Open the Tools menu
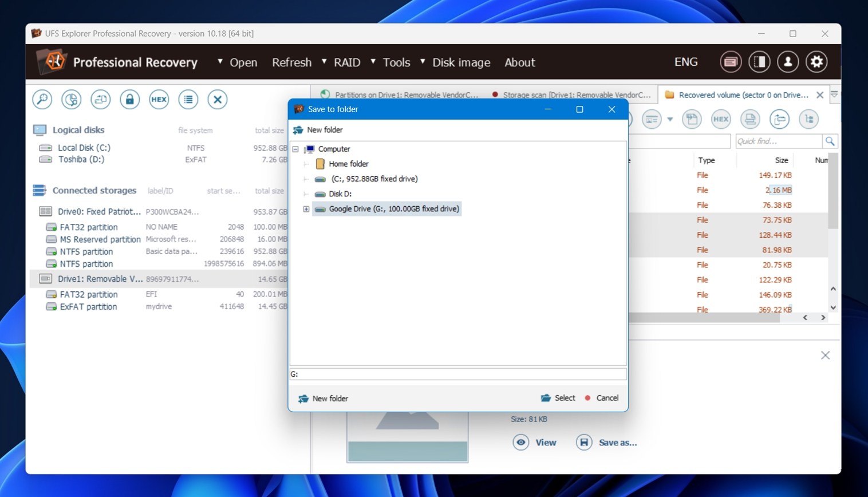The image size is (868, 497). [x=396, y=62]
